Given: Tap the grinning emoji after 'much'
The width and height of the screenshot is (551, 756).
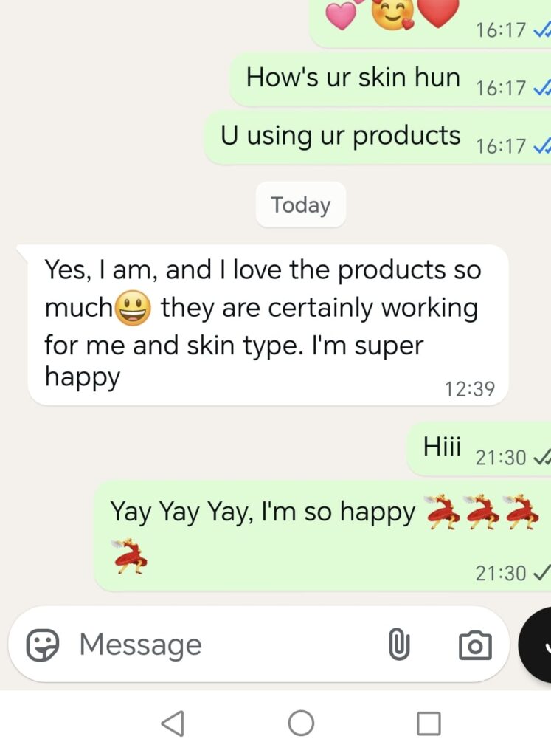Looking at the screenshot, I should click(x=133, y=308).
